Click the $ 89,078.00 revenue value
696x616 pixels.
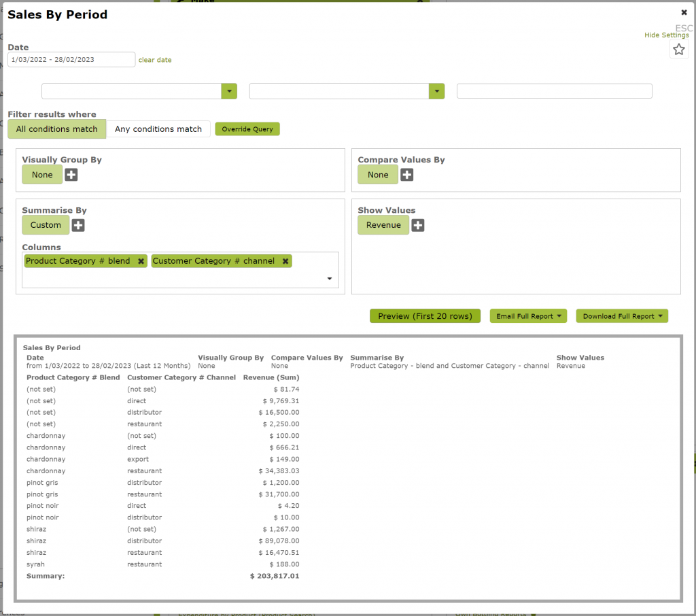tap(279, 541)
